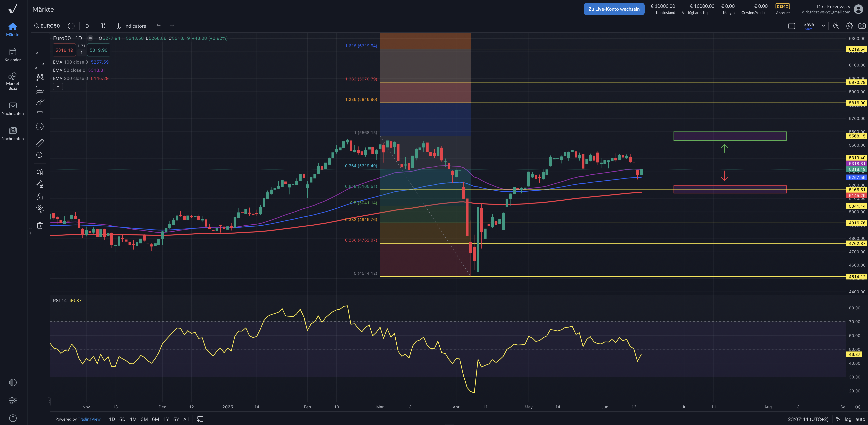Open the trend line drawing tool
The width and height of the screenshot is (868, 425).
click(x=39, y=53)
